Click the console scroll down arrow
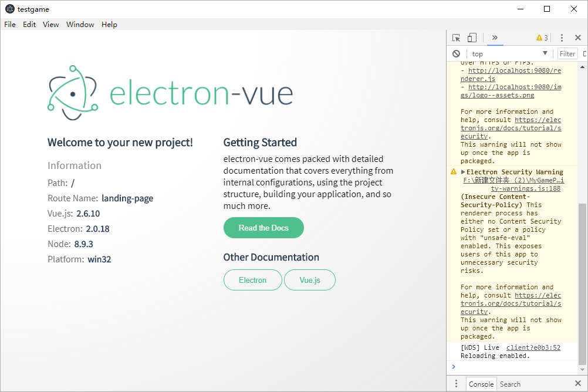The image size is (588, 392). point(582,370)
